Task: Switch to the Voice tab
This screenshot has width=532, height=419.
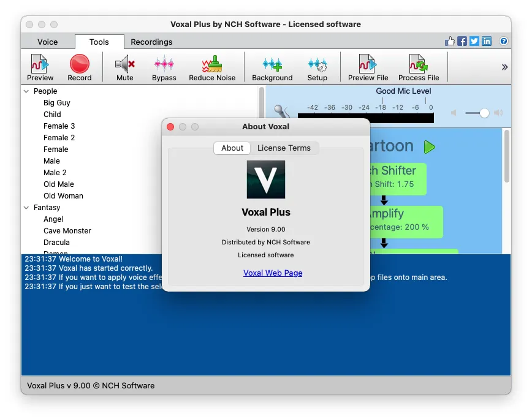Action: point(48,42)
